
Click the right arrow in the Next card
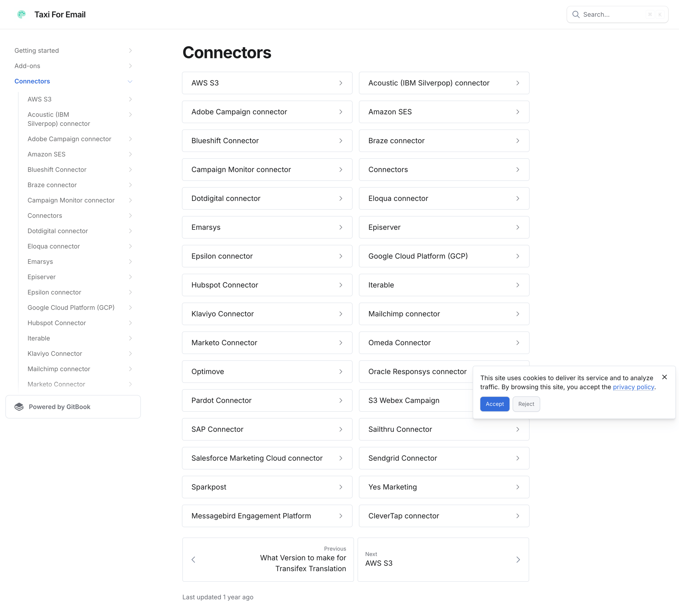[518, 559]
